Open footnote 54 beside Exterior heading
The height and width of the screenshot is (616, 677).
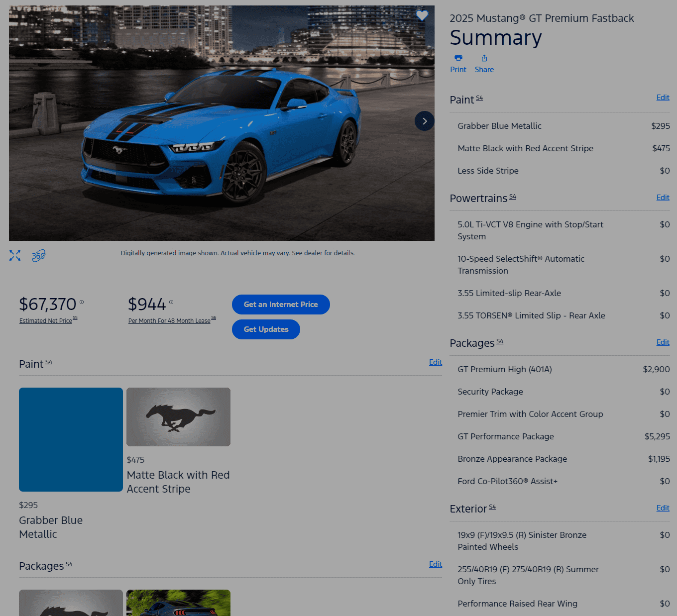click(x=492, y=507)
